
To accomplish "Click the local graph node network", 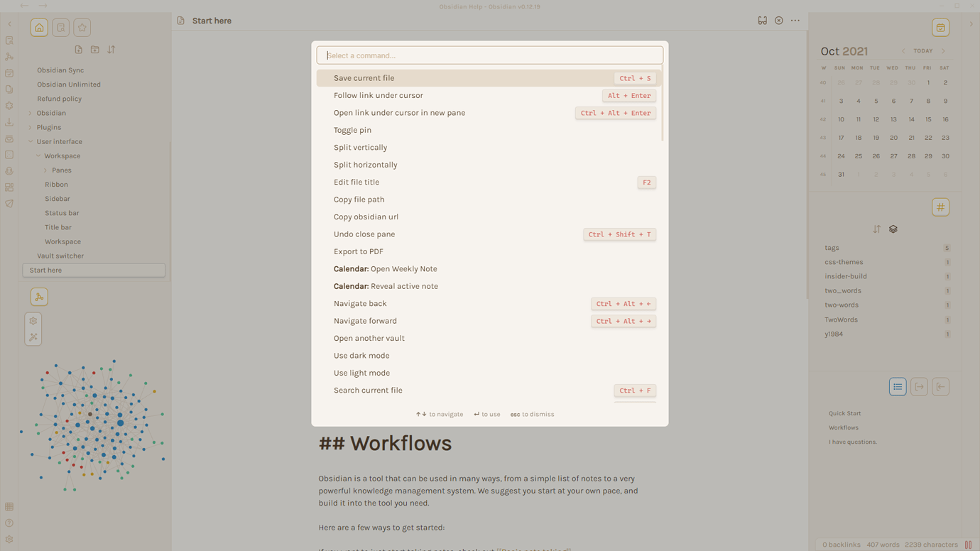I will pos(94,425).
